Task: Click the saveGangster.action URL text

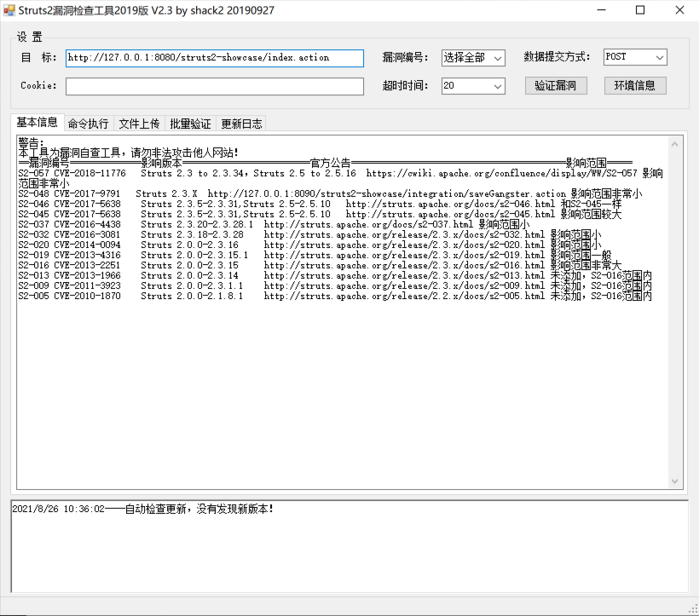Action: pyautogui.click(x=386, y=193)
